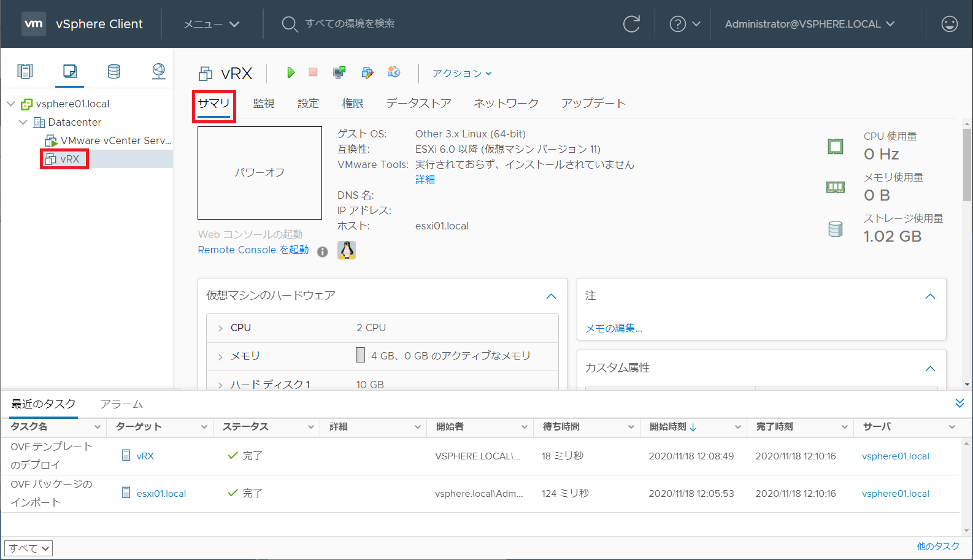Select Datacenter in the inventory tree

coord(67,122)
